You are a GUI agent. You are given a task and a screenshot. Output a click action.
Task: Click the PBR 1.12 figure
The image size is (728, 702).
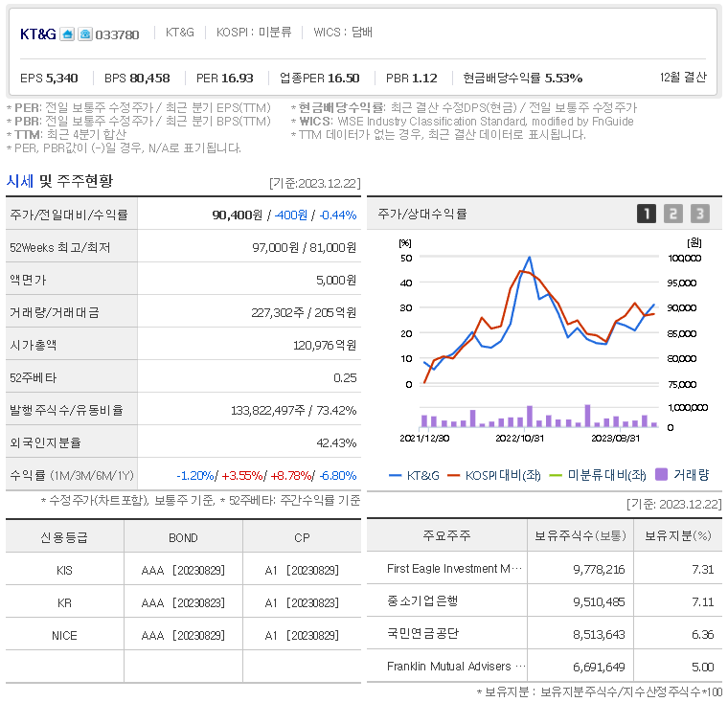click(x=411, y=78)
